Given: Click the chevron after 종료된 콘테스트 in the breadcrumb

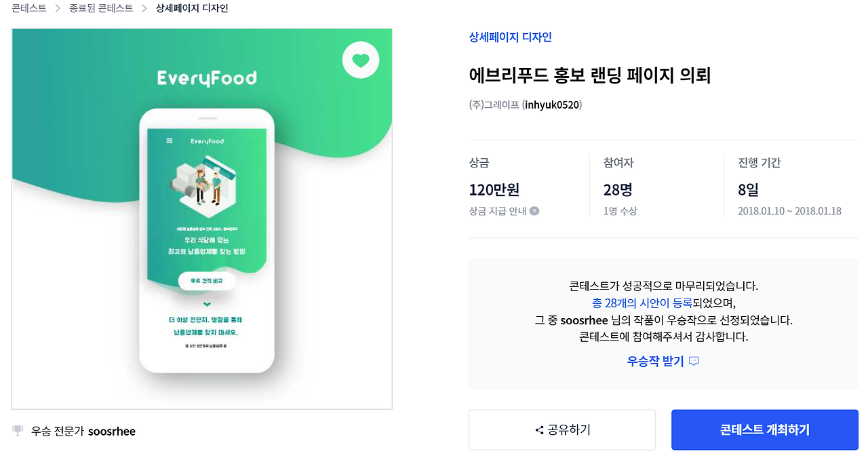Looking at the screenshot, I should tap(144, 9).
